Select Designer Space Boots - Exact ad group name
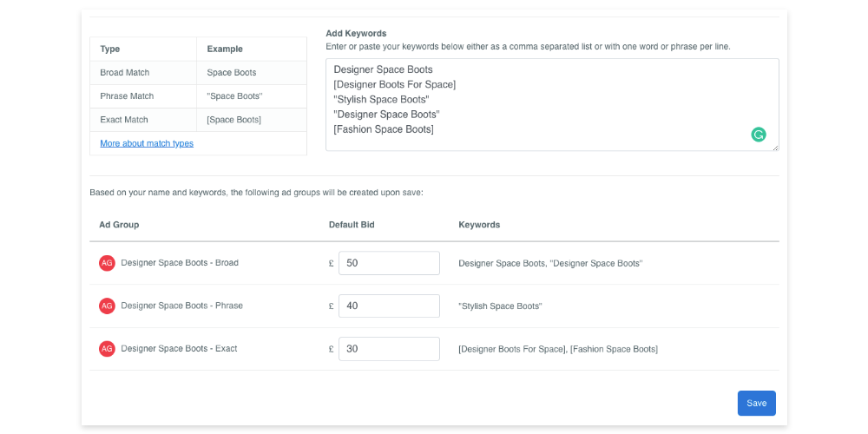This screenshot has width=868, height=434. (179, 348)
